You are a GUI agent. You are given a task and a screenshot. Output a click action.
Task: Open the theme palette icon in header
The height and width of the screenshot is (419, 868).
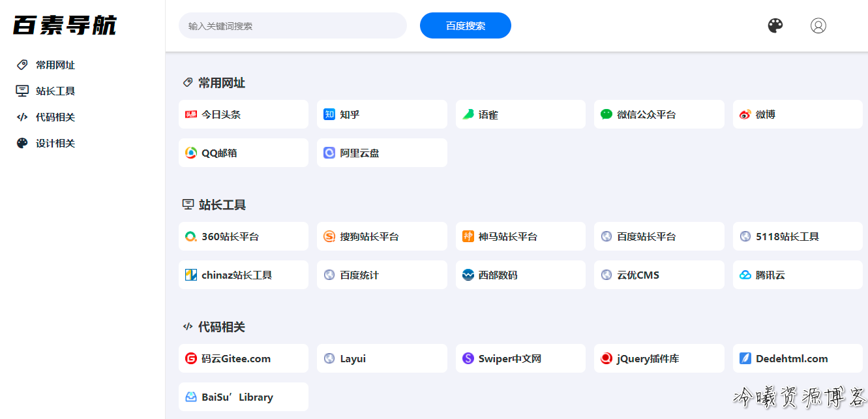point(775,25)
